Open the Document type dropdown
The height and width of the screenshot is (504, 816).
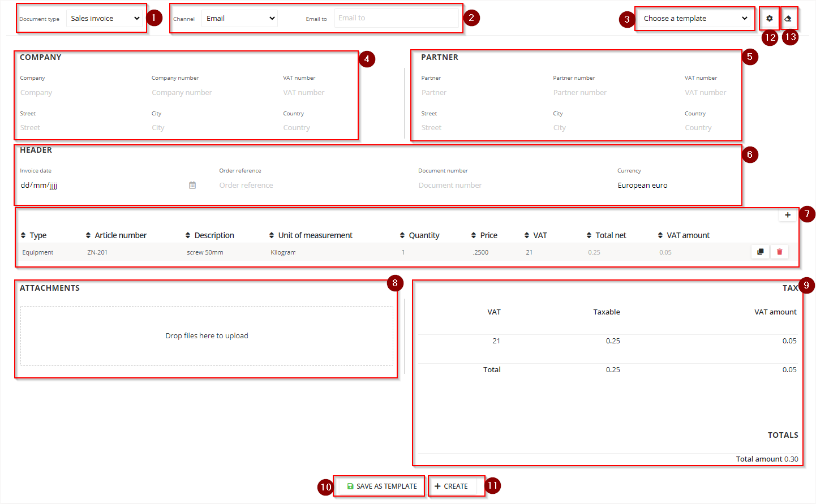coord(105,19)
